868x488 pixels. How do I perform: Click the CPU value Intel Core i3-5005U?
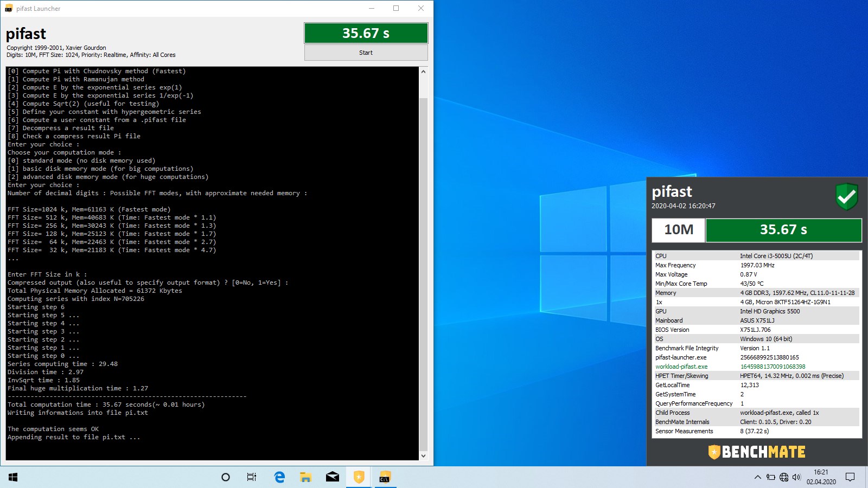click(776, 256)
